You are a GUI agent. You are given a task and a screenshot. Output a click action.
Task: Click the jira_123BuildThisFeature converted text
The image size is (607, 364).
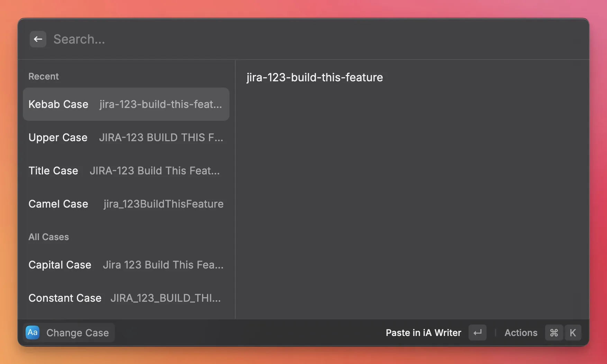coord(163,204)
